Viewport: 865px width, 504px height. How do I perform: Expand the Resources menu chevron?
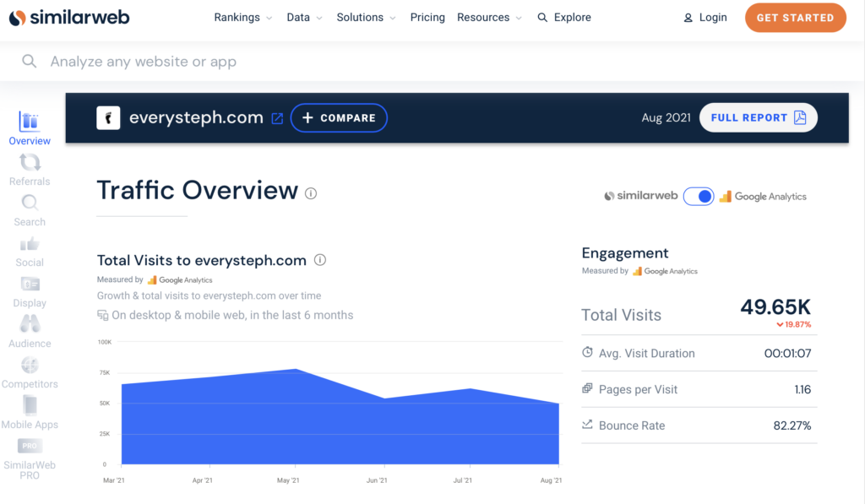[x=519, y=17]
